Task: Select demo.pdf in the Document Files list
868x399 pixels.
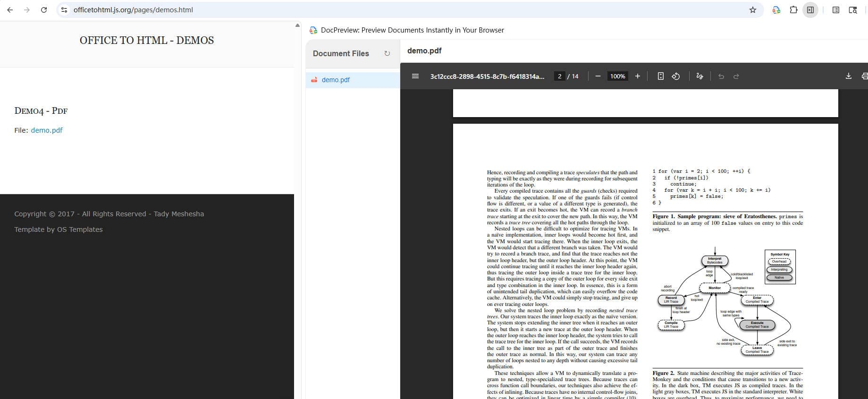Action: pos(353,80)
